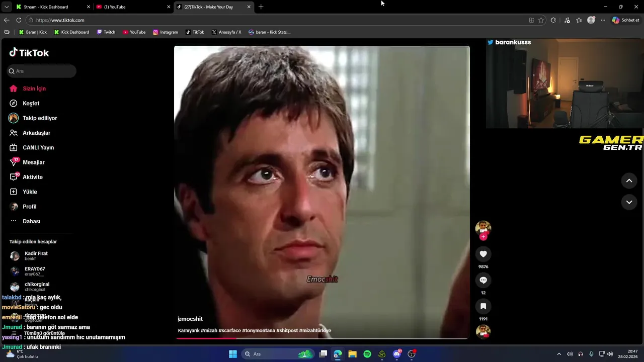
Task: Add this page to favorites star
Action: (541, 20)
